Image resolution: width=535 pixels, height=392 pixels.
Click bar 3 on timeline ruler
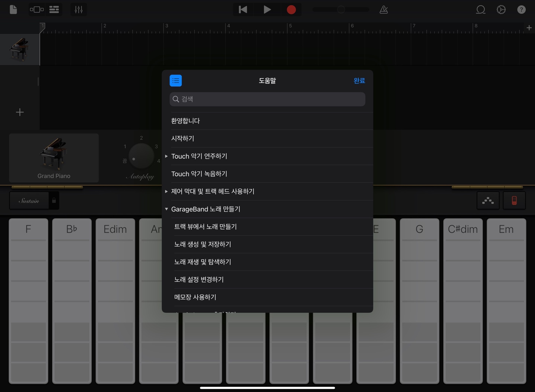tap(166, 26)
